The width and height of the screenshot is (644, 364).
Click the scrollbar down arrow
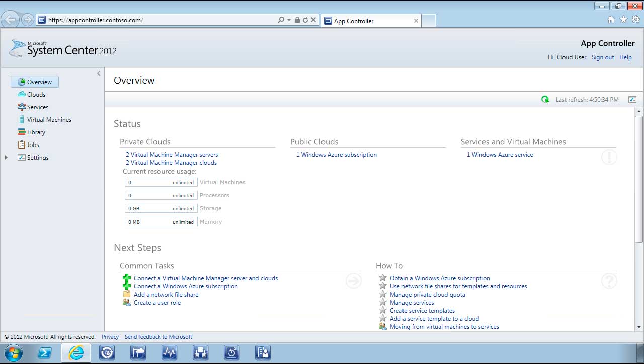(639, 327)
